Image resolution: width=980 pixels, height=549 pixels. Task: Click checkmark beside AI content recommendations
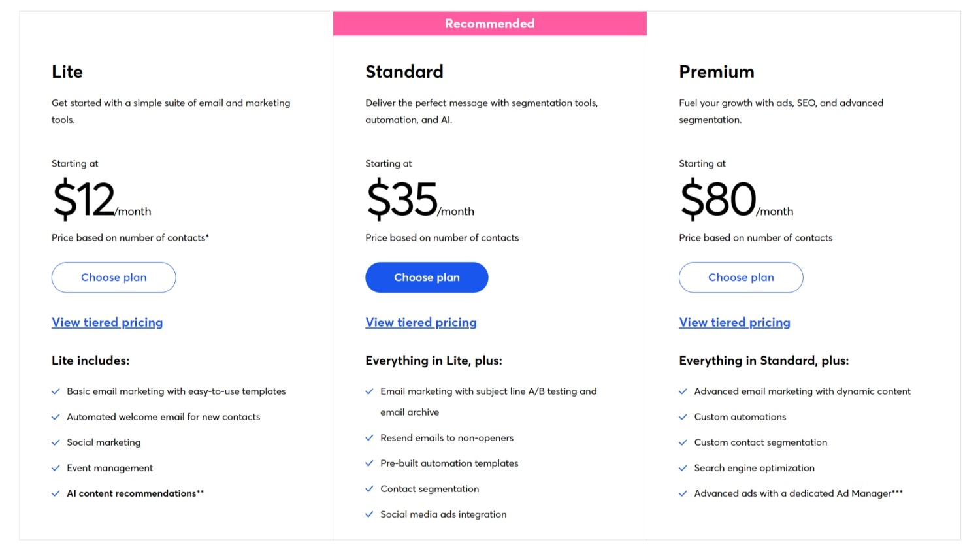(x=56, y=493)
